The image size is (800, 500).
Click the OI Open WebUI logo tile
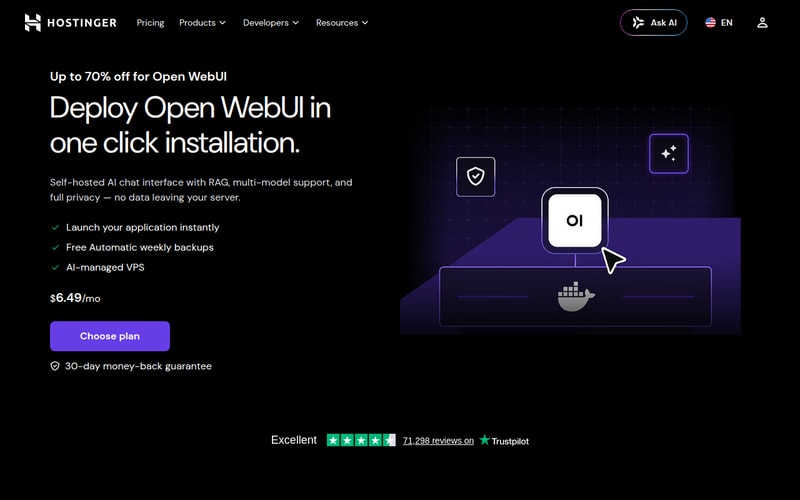coord(574,220)
